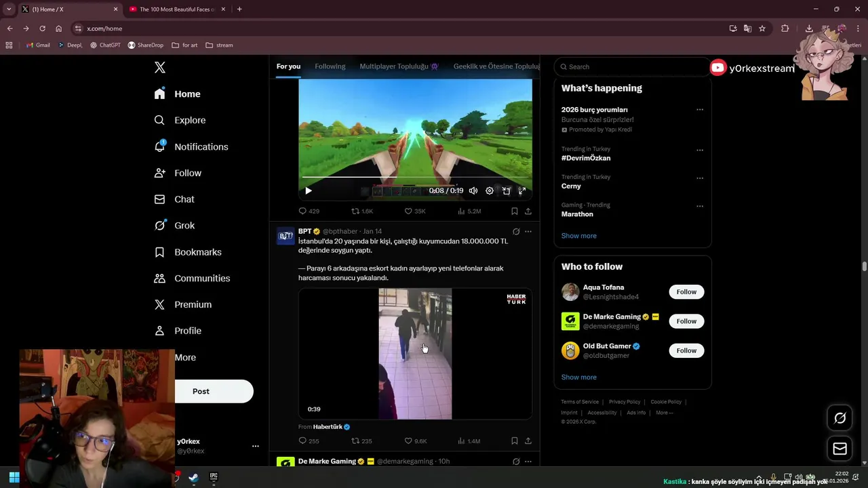View analytics showing 5.2M views
Screen dimensions: 868x488
(469, 211)
